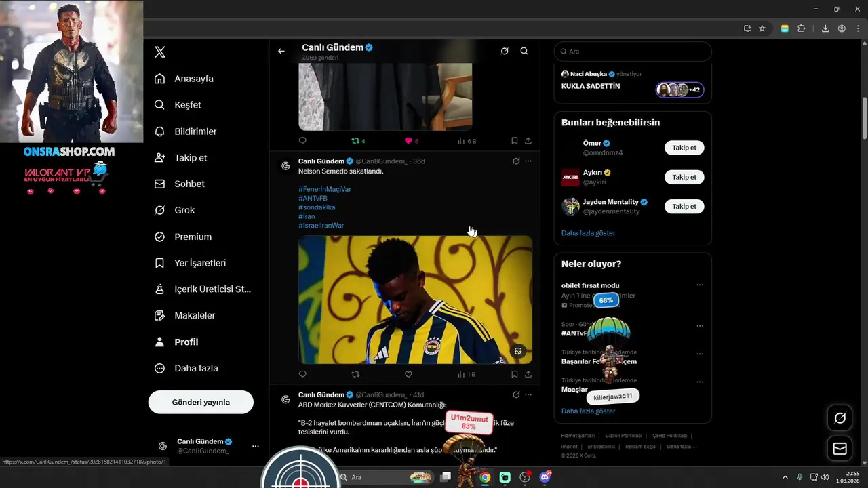Undo repost on the post with 4 reposts

tap(358, 141)
